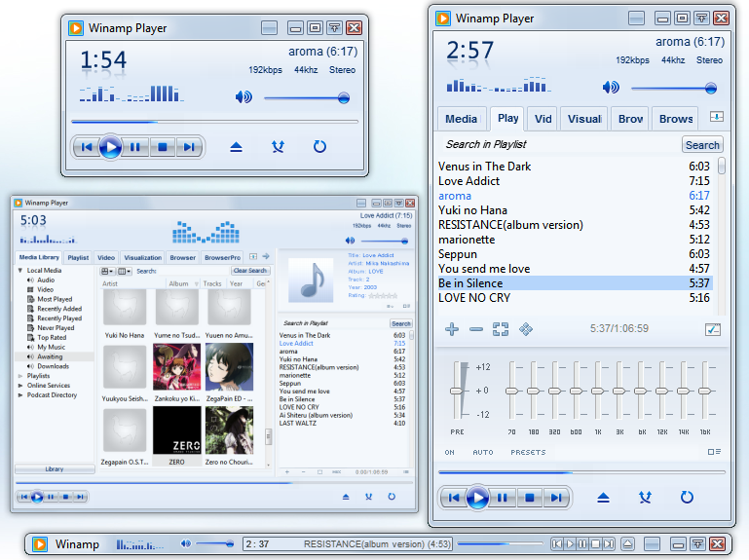Open the Manage Playlist checkmark icon in the tall player

[713, 329]
